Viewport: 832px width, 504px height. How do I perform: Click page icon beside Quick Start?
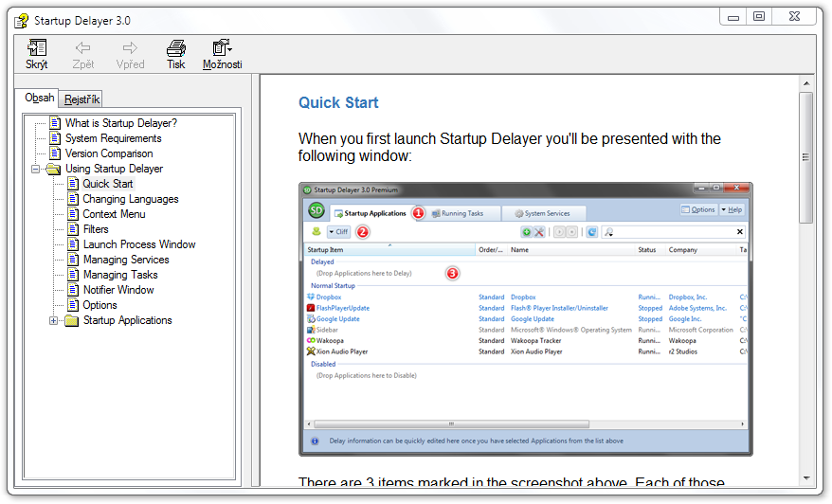pyautogui.click(x=73, y=184)
